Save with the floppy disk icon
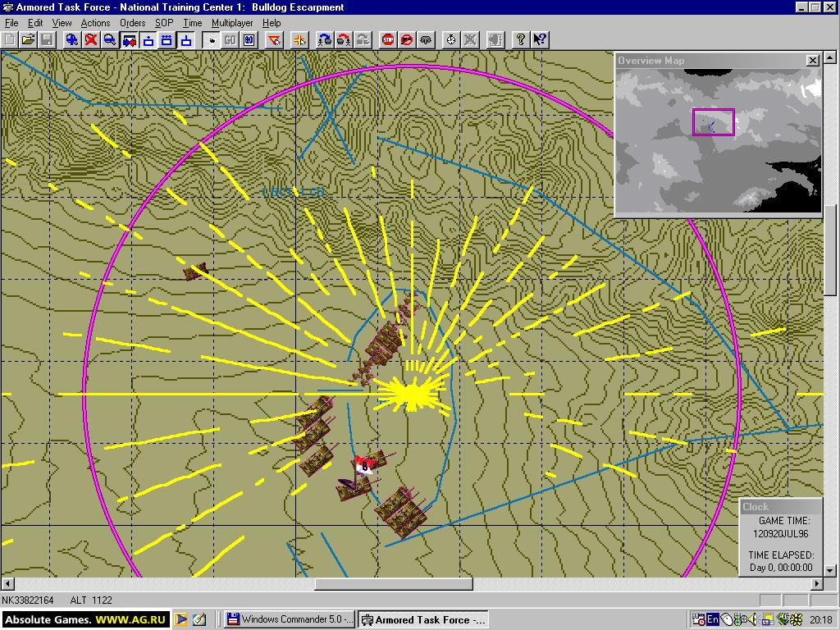Image resolution: width=840 pixels, height=630 pixels. click(x=47, y=39)
